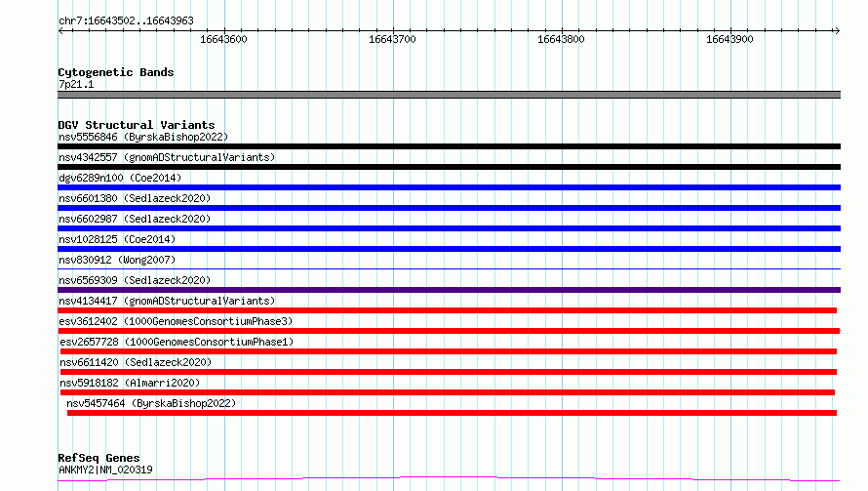The image size is (868, 491).
Task: Click the magenta ANKMY2 gene line
Action: coord(449,479)
